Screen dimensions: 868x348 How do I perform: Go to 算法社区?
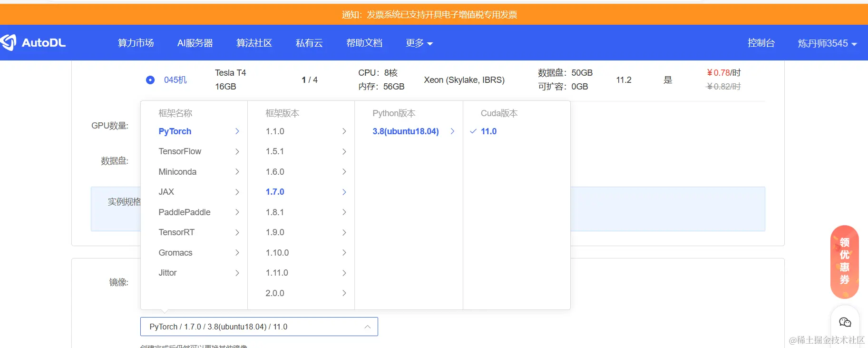click(254, 43)
